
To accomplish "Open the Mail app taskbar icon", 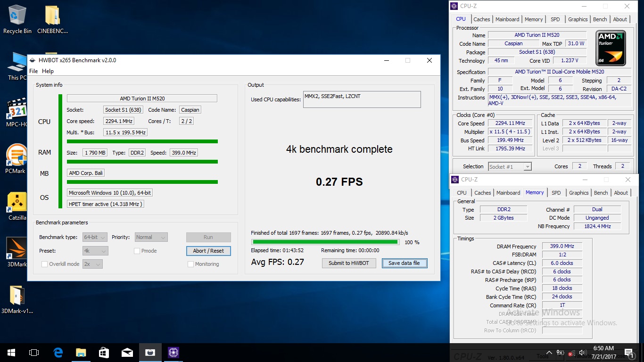I will click(x=127, y=353).
